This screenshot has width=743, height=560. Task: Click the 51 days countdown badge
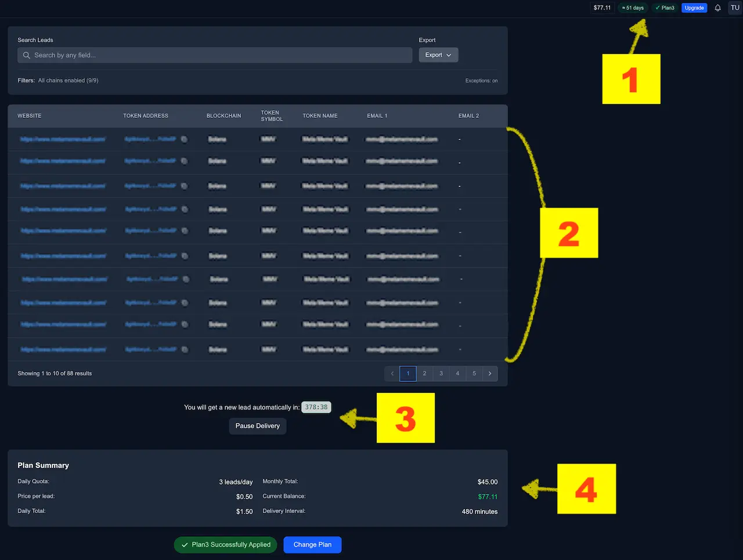632,8
